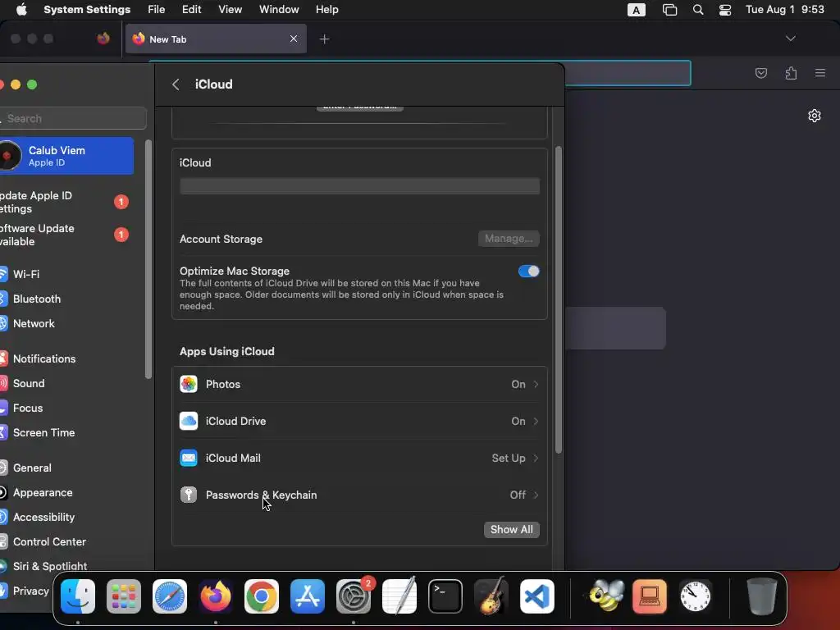Open the orange laptop app in Dock
The image size is (840, 630).
pyautogui.click(x=650, y=596)
